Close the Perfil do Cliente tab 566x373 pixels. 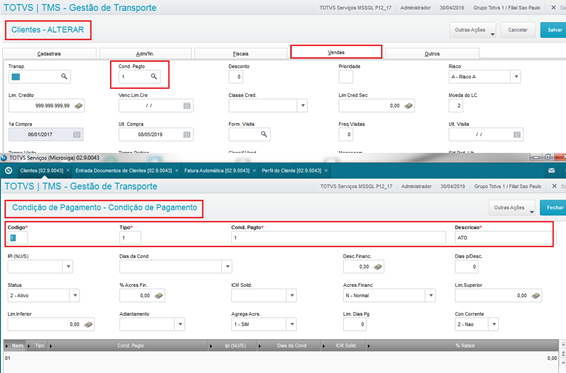coord(326,170)
